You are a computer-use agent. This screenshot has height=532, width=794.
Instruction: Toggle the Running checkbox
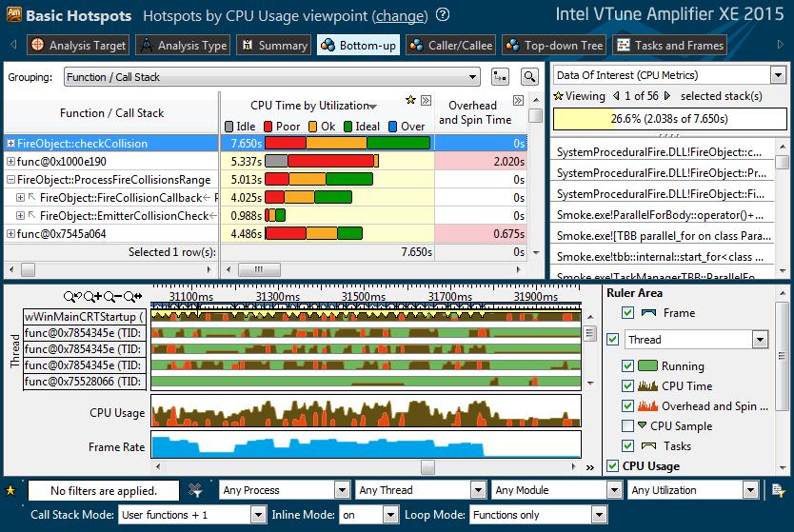(x=628, y=366)
